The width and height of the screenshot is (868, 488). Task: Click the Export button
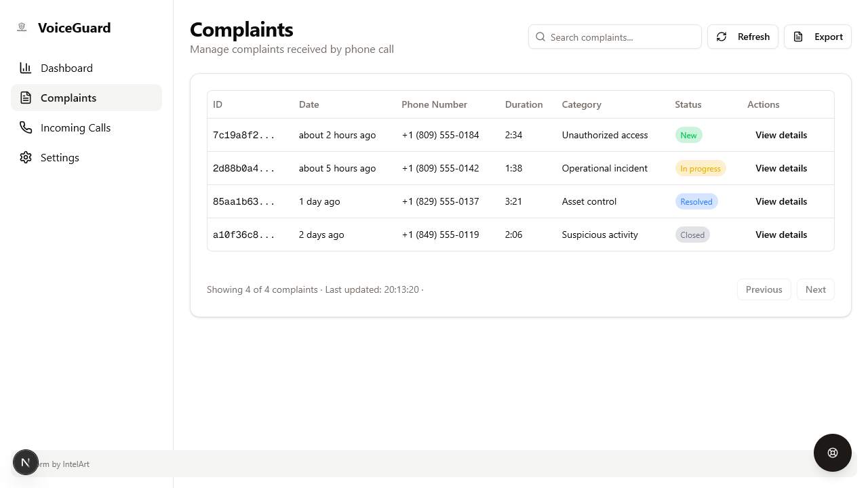[x=818, y=37]
